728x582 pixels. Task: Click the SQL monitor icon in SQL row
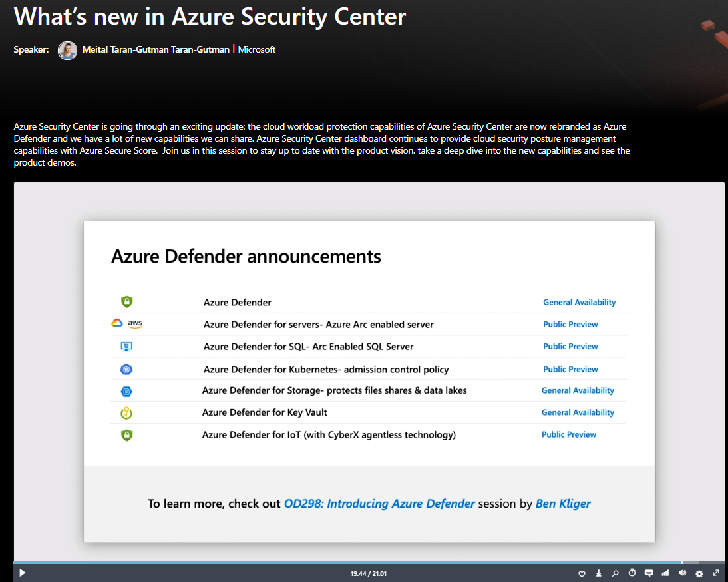coord(126,347)
